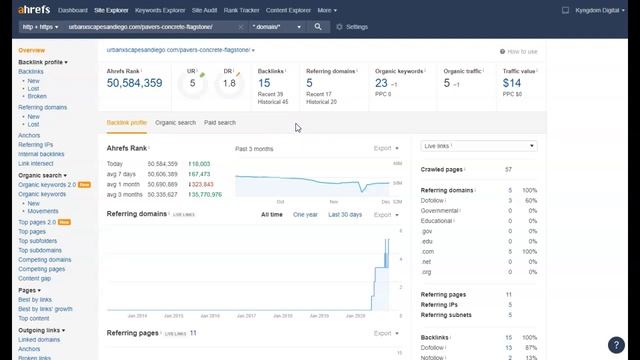Select All time range for referring domains
The height and width of the screenshot is (360, 640).
(x=272, y=215)
